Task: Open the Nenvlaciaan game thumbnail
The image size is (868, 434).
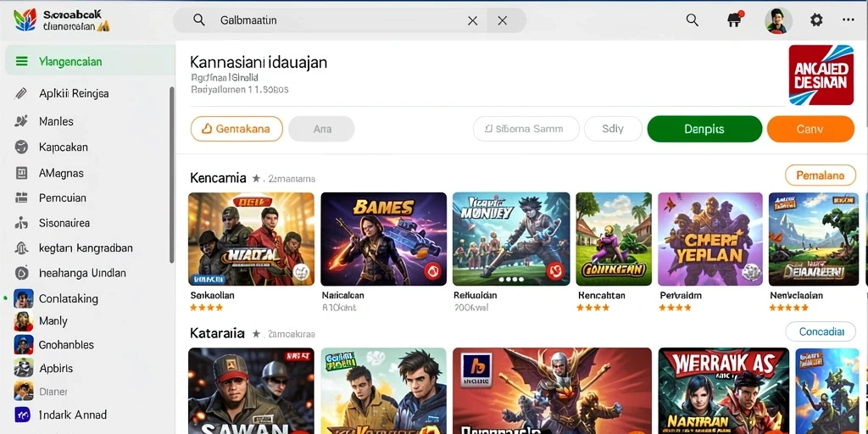Action: [x=814, y=239]
